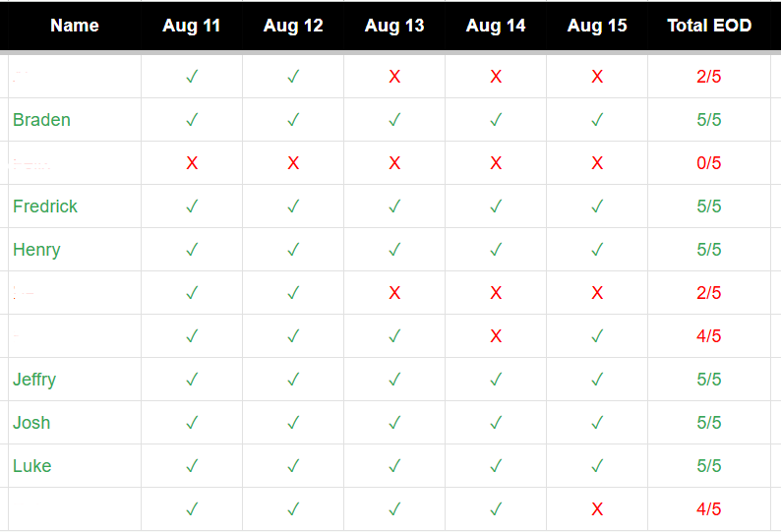Click Luke's 5/5 total cell
Viewport: 781px width, 532px height.
(x=709, y=466)
